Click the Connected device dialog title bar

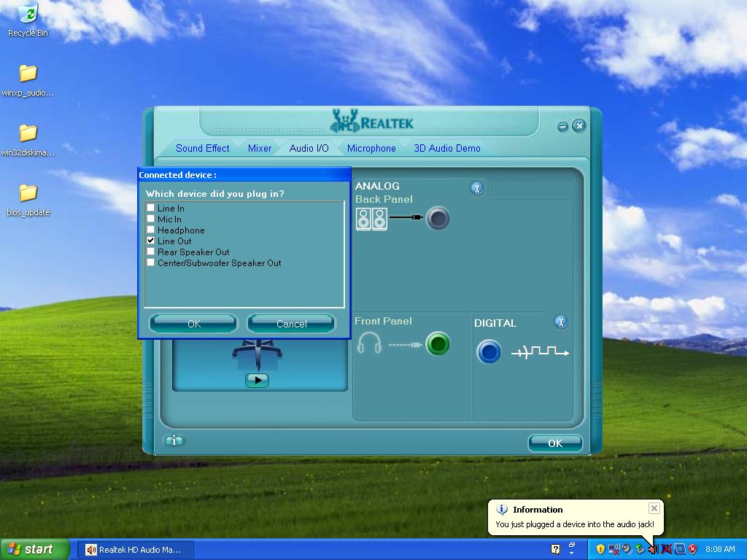click(244, 175)
